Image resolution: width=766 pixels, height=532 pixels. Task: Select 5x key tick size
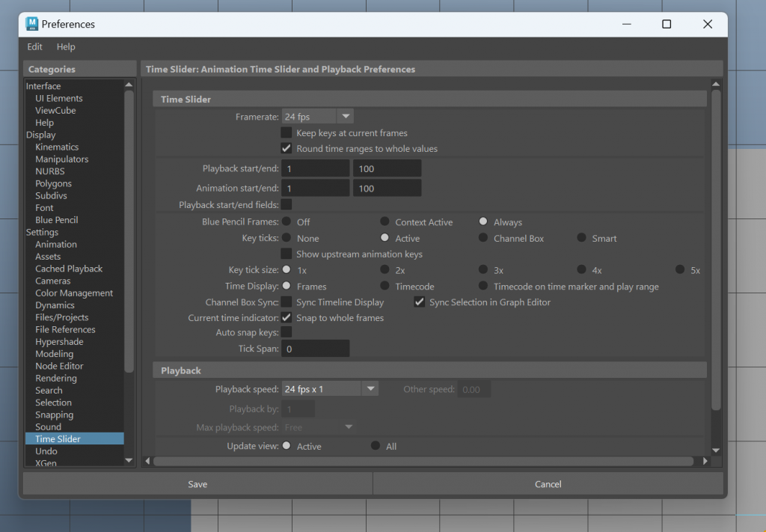(x=680, y=269)
